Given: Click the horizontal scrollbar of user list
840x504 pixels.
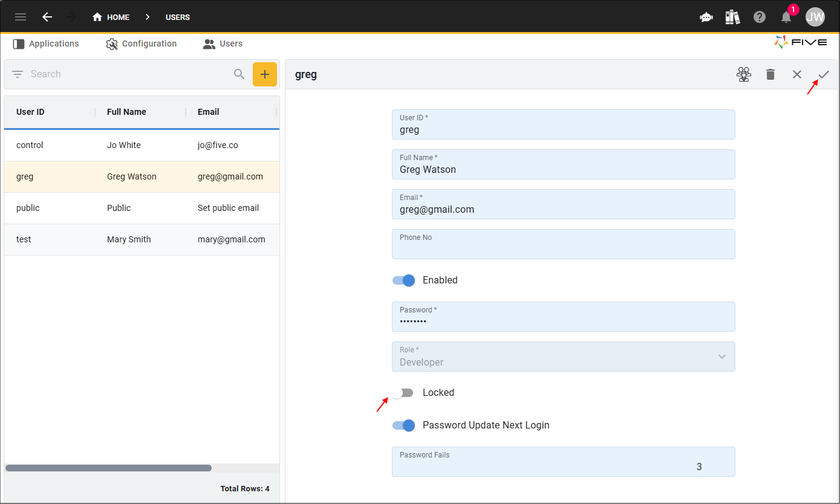Looking at the screenshot, I should tap(109, 468).
